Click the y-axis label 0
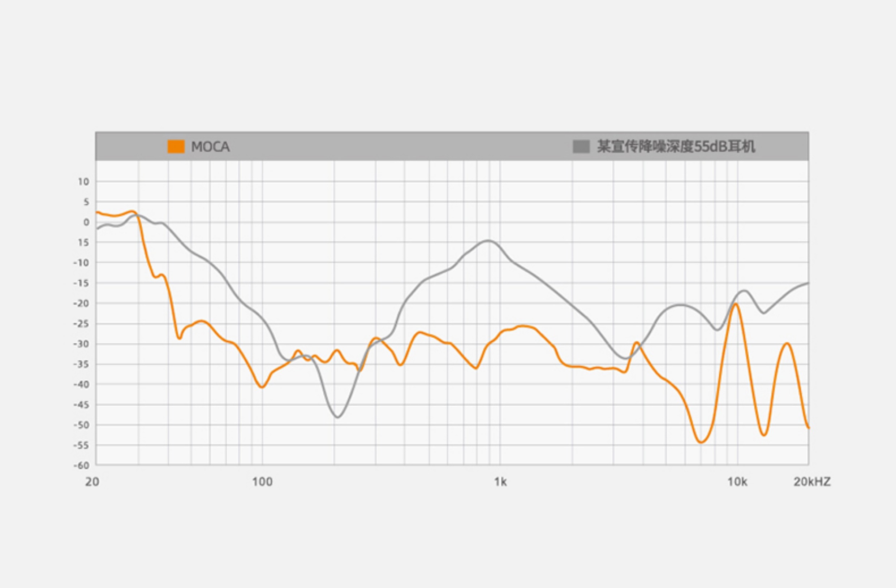Image resolution: width=896 pixels, height=588 pixels. 87,222
